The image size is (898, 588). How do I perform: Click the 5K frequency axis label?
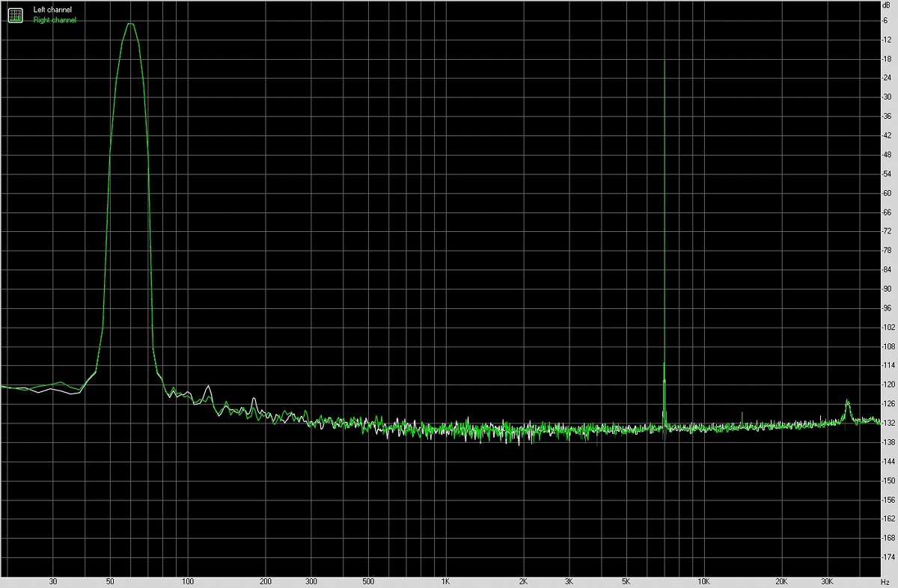click(x=626, y=581)
